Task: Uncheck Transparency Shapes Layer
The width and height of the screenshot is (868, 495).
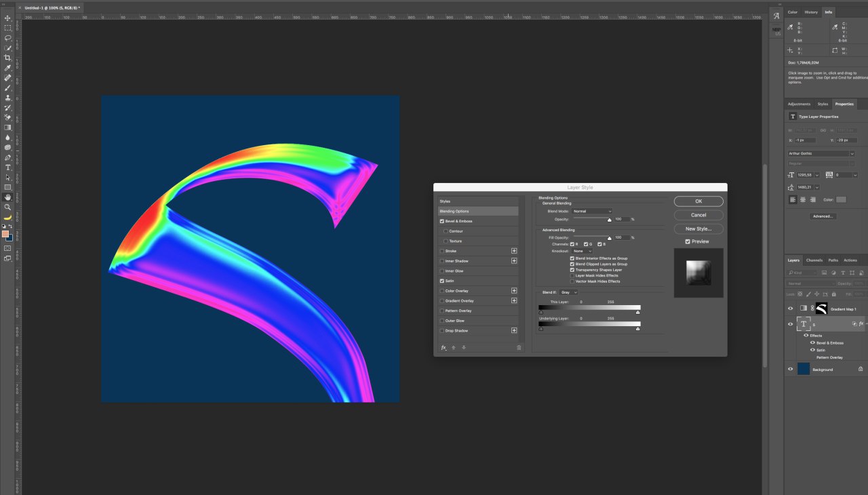Action: [x=572, y=270]
